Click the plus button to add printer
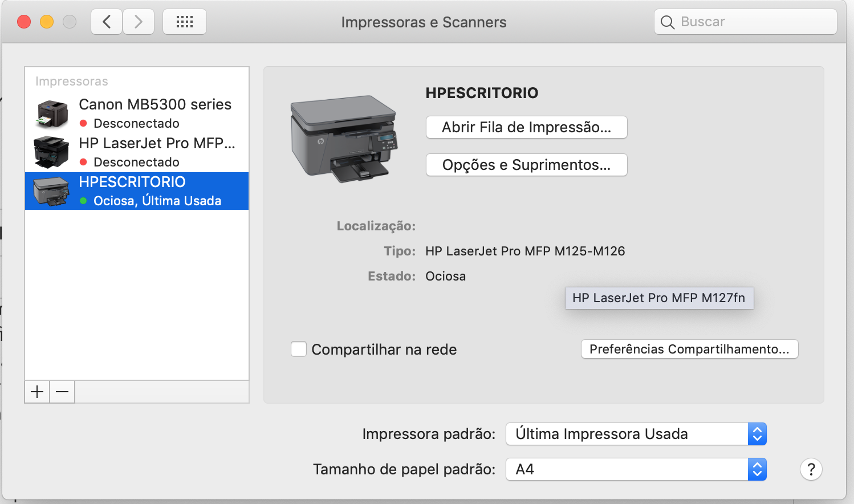Viewport: 854px width, 504px height. 37,392
